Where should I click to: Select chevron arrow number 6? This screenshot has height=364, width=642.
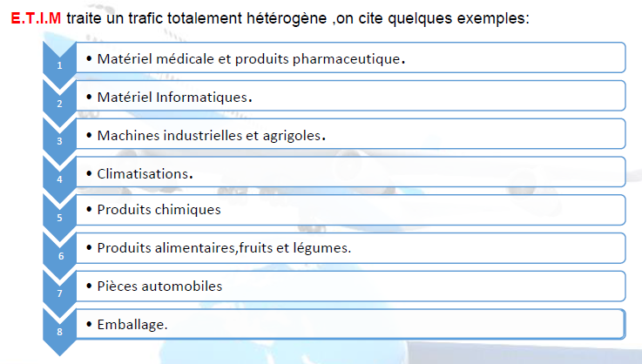59,256
